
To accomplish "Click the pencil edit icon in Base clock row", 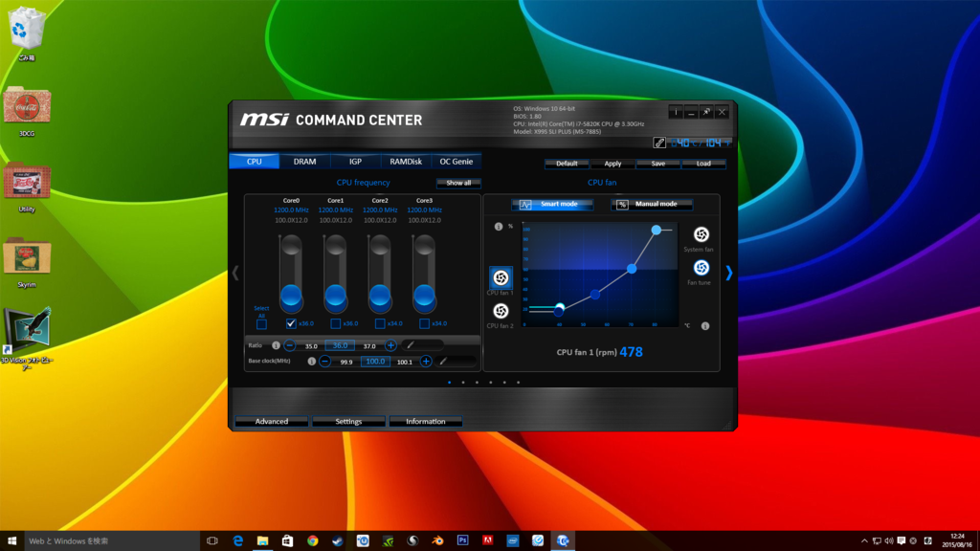I will point(443,361).
